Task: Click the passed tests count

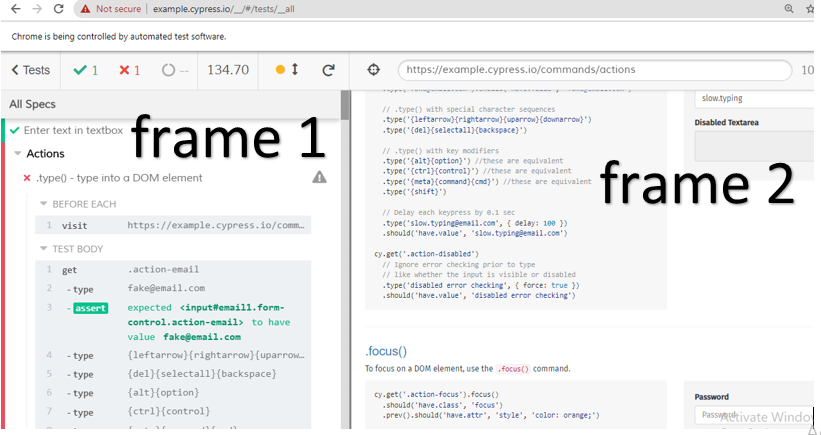Action: 86,70
